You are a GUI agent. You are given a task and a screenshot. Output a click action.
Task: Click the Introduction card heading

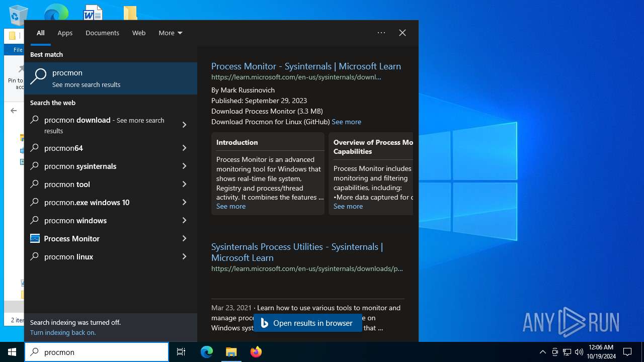[237, 142]
